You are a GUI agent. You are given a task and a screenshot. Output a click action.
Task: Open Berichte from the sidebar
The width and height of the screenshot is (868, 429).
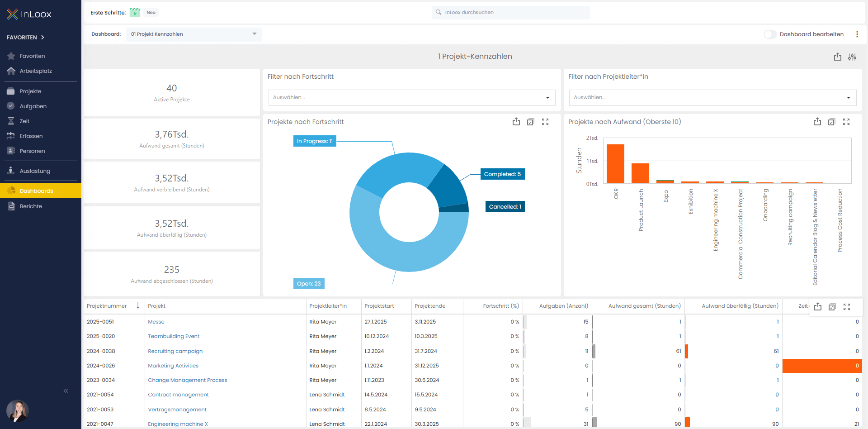31,206
